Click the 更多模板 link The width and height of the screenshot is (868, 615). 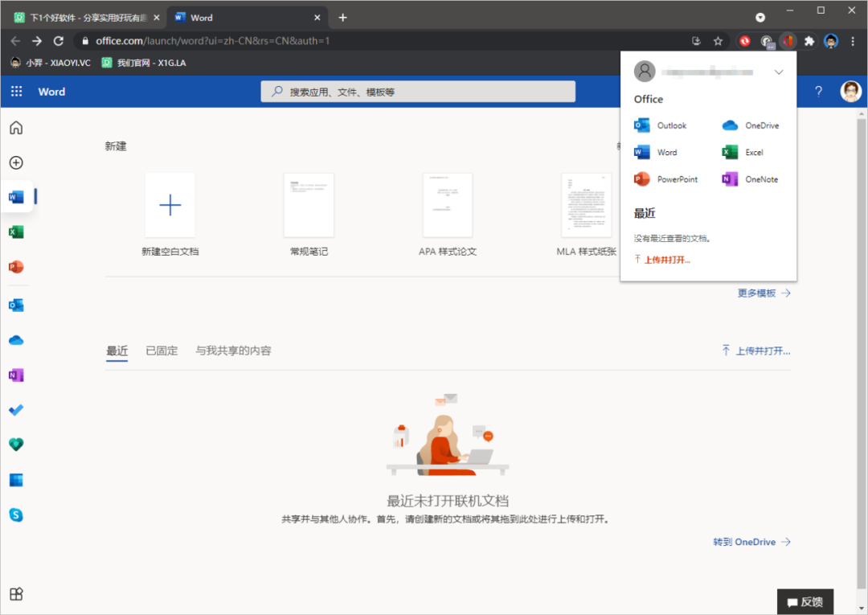[764, 293]
